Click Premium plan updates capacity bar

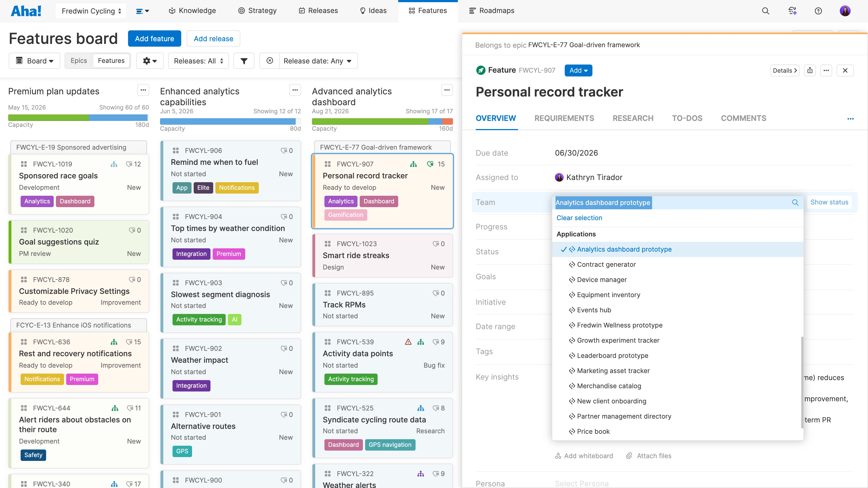tap(78, 118)
